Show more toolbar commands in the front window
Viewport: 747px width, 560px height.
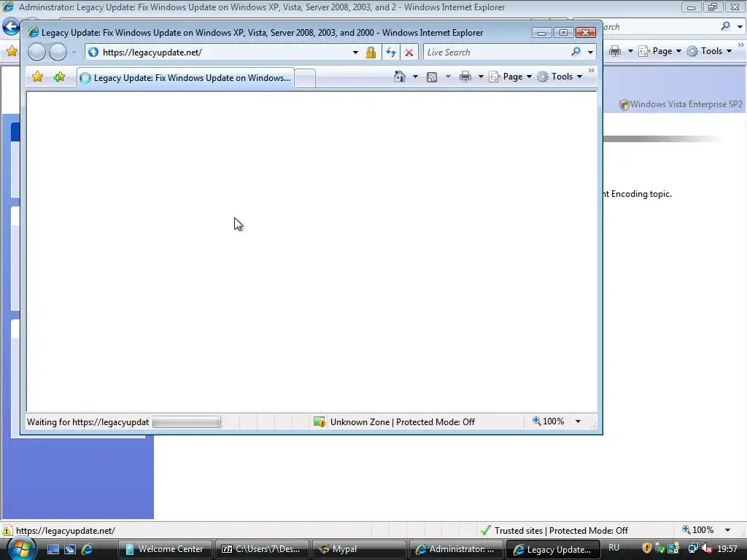tap(591, 71)
